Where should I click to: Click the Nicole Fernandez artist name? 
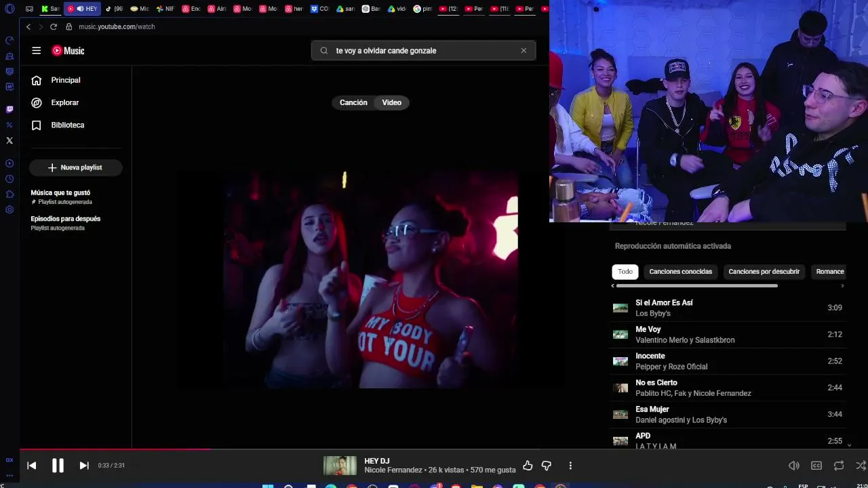tap(393, 470)
